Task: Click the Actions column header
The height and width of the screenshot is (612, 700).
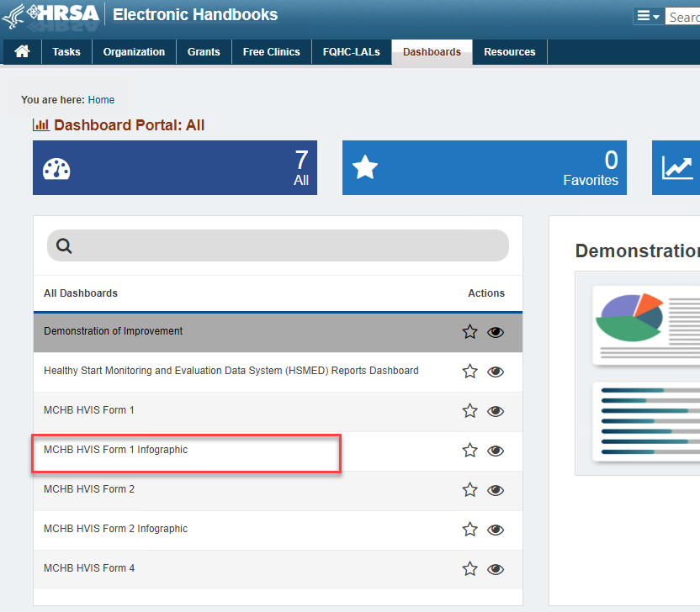Action: tap(486, 293)
